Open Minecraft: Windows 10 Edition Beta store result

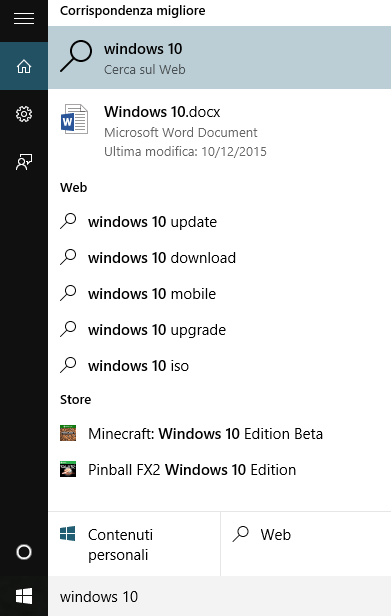click(x=219, y=433)
